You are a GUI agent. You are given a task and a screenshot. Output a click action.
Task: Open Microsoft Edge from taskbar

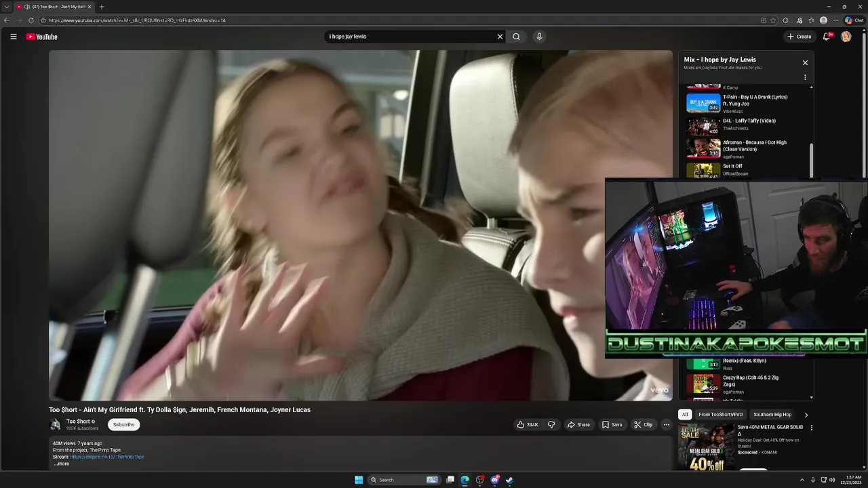[x=465, y=480]
